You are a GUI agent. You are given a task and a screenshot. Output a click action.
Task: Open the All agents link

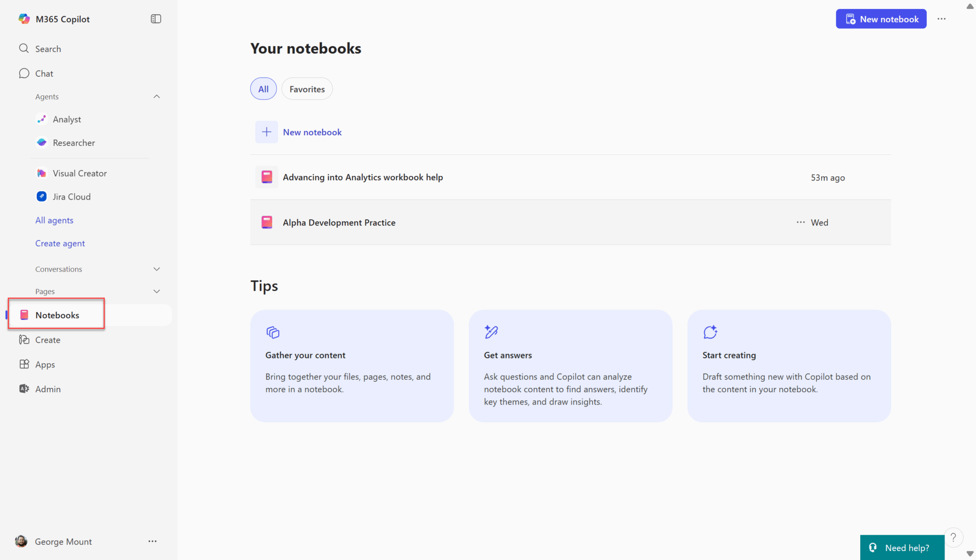(54, 220)
